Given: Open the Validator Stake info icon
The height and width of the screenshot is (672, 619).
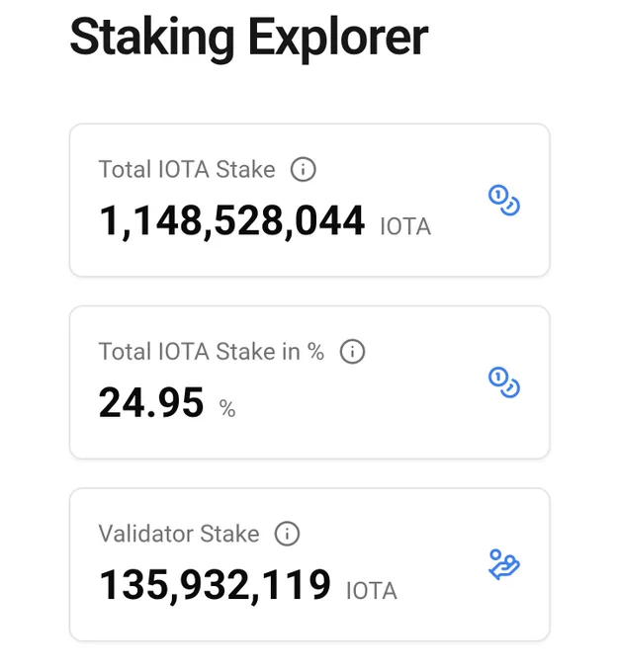Looking at the screenshot, I should point(287,534).
